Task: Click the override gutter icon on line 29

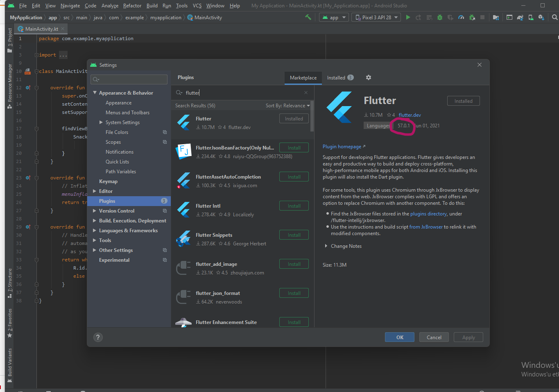Action: 28,227
